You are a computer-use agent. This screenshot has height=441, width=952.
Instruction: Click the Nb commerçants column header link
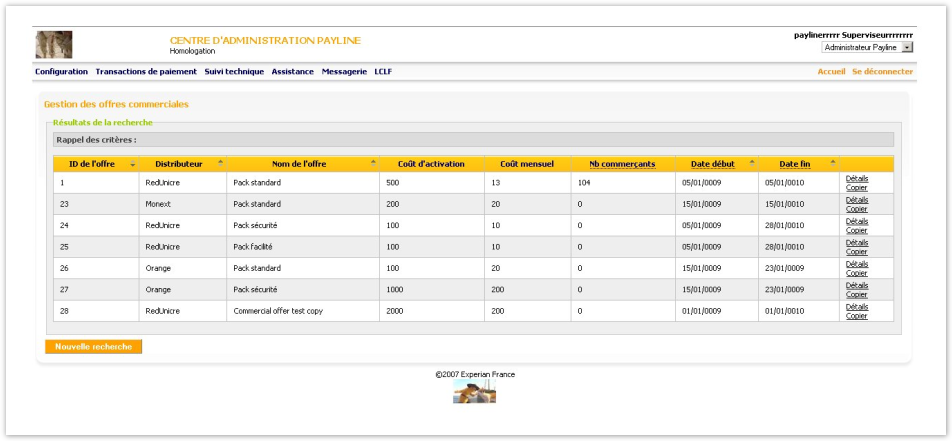click(622, 164)
